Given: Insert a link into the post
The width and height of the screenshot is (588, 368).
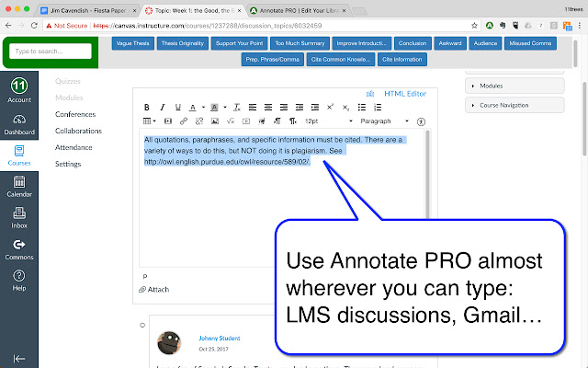Looking at the screenshot, I should click(x=184, y=121).
